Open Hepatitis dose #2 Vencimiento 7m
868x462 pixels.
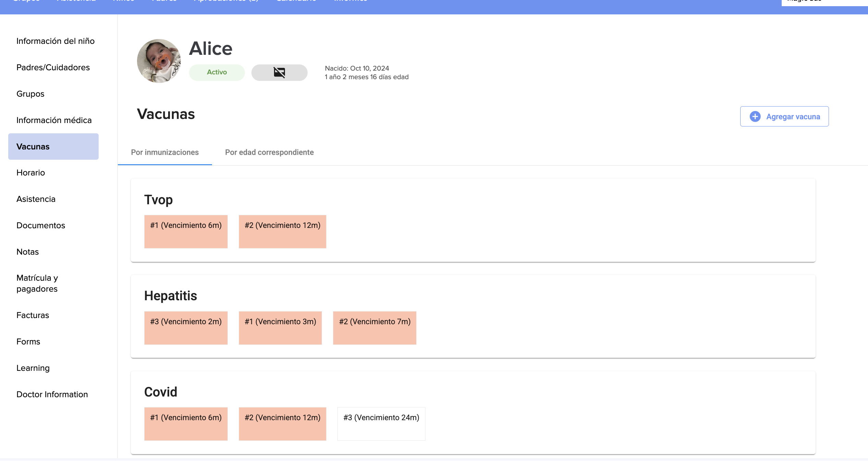(374, 328)
